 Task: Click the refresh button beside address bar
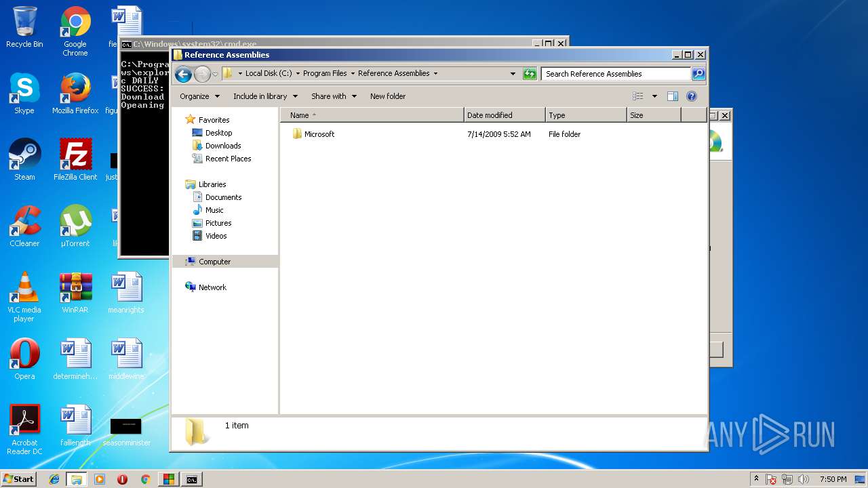pyautogui.click(x=530, y=74)
